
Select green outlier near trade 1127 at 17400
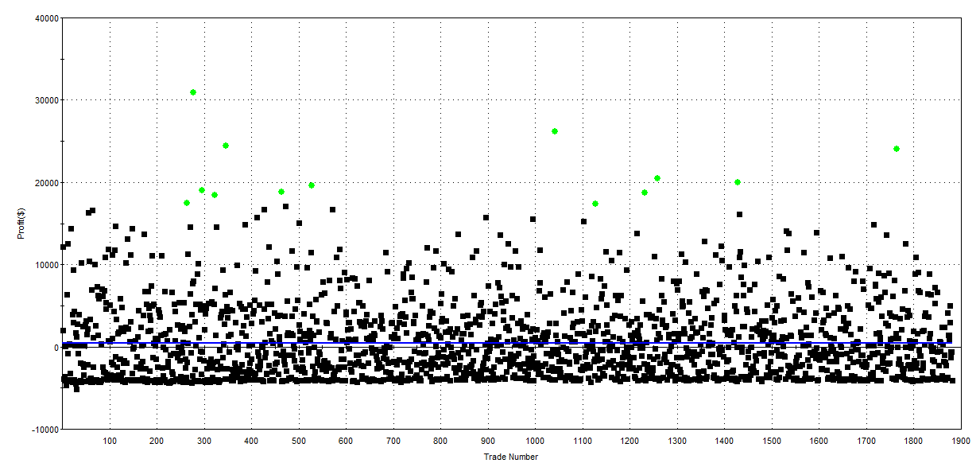(595, 204)
